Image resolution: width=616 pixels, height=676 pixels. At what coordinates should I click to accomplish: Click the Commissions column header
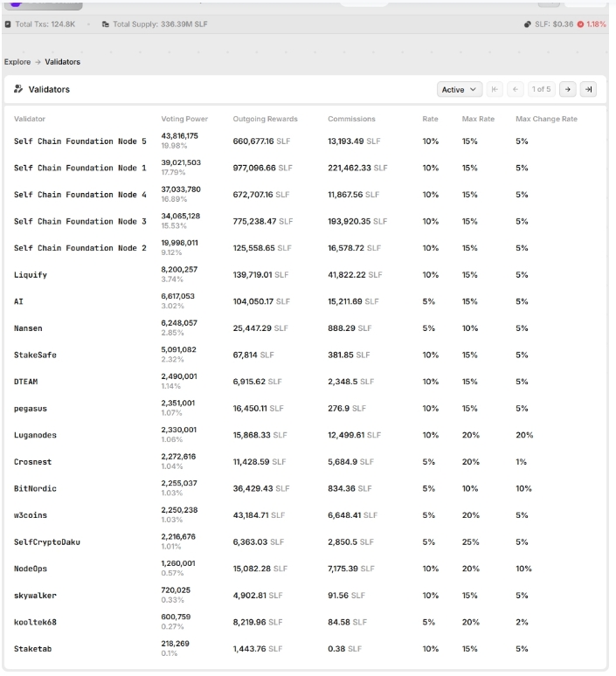[351, 119]
